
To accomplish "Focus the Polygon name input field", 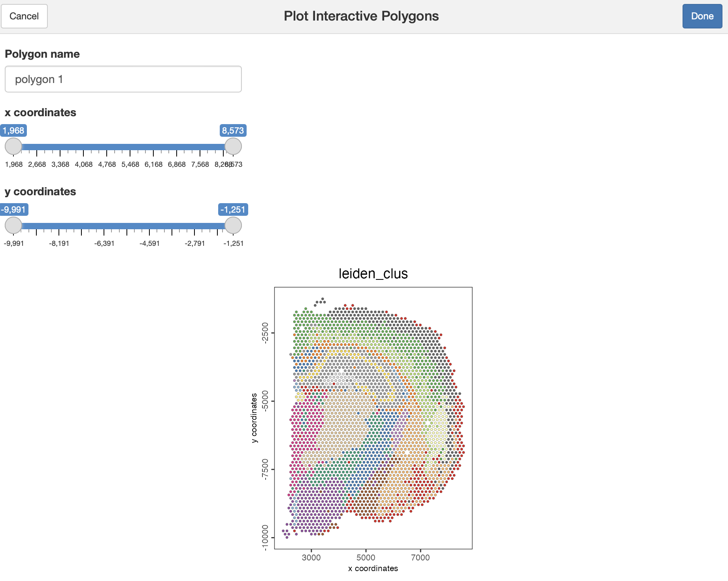I will (x=123, y=79).
